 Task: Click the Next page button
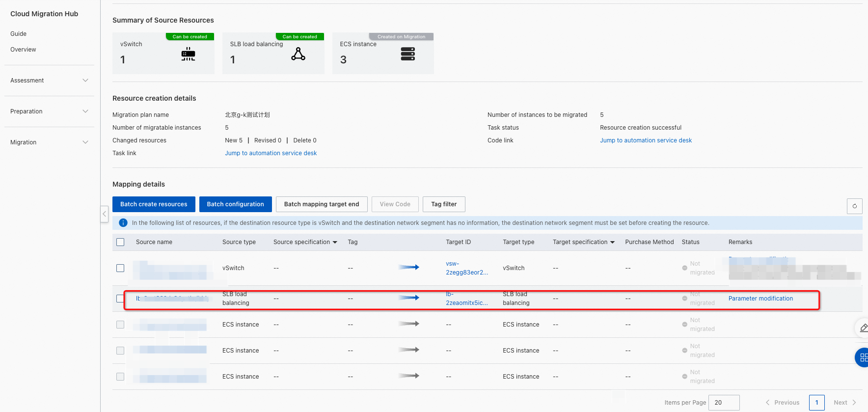point(845,403)
